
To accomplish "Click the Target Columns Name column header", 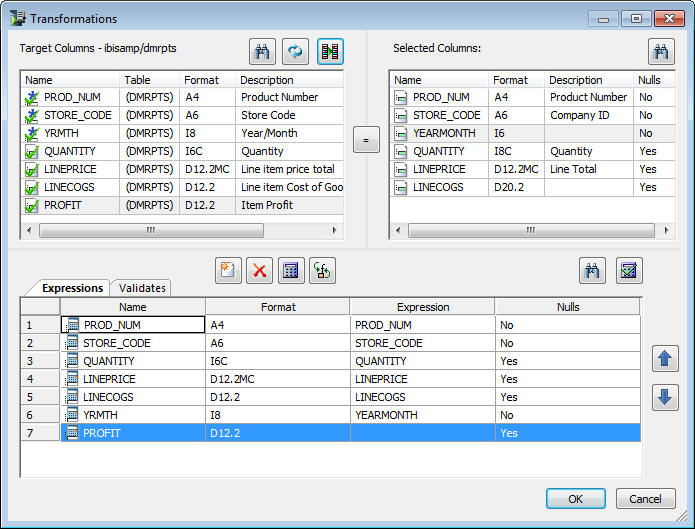I will pyautogui.click(x=70, y=80).
